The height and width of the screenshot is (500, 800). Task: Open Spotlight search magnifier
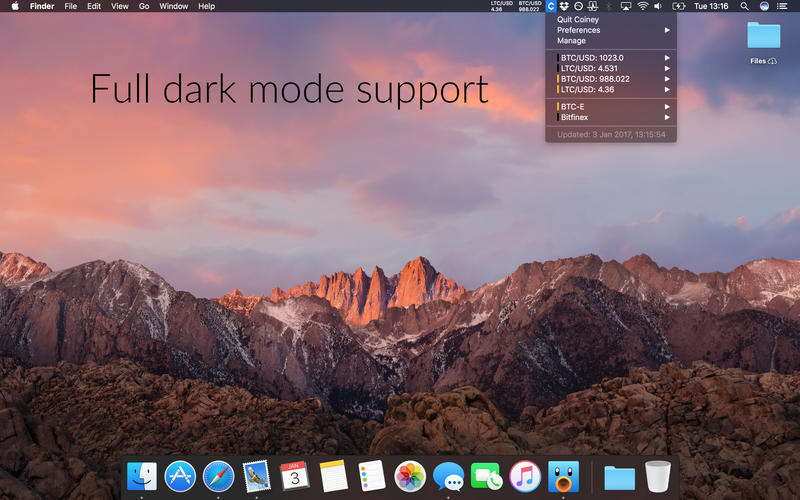click(744, 6)
